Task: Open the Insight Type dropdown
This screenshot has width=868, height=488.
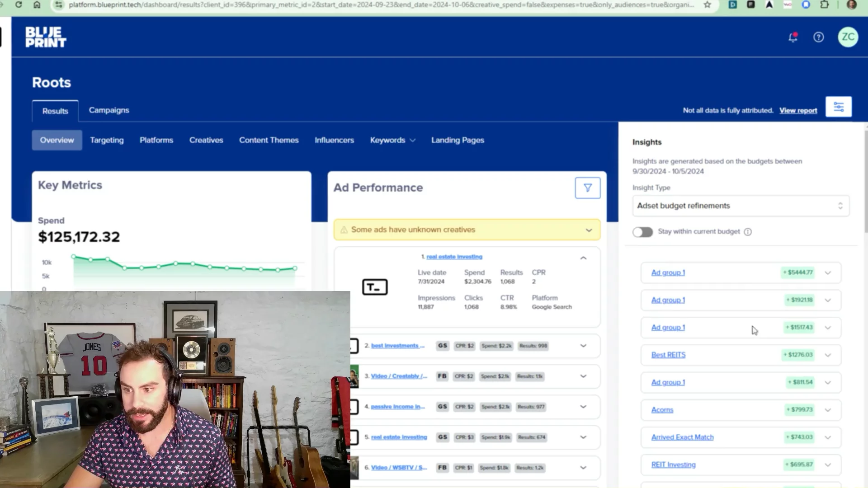Action: pyautogui.click(x=741, y=206)
